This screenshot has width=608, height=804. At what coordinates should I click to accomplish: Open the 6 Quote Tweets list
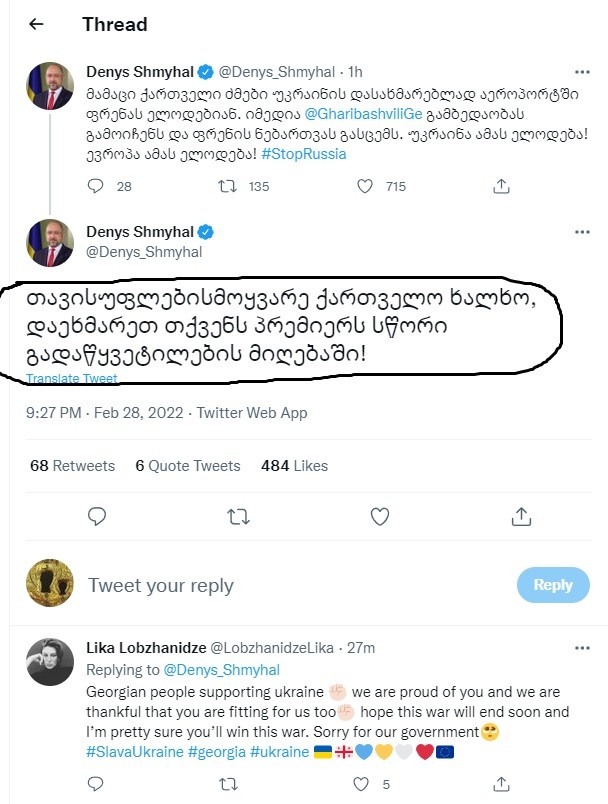coord(188,465)
